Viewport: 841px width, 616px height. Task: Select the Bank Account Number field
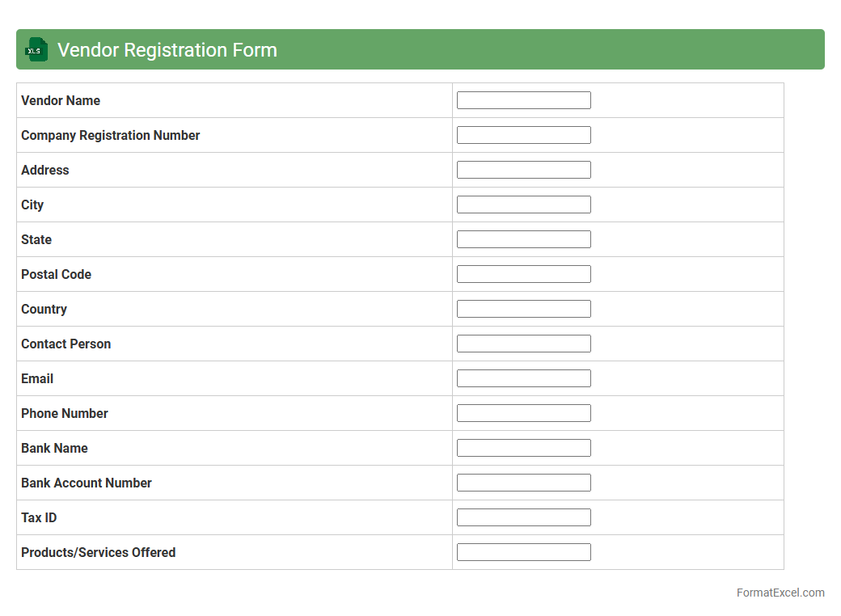(523, 483)
